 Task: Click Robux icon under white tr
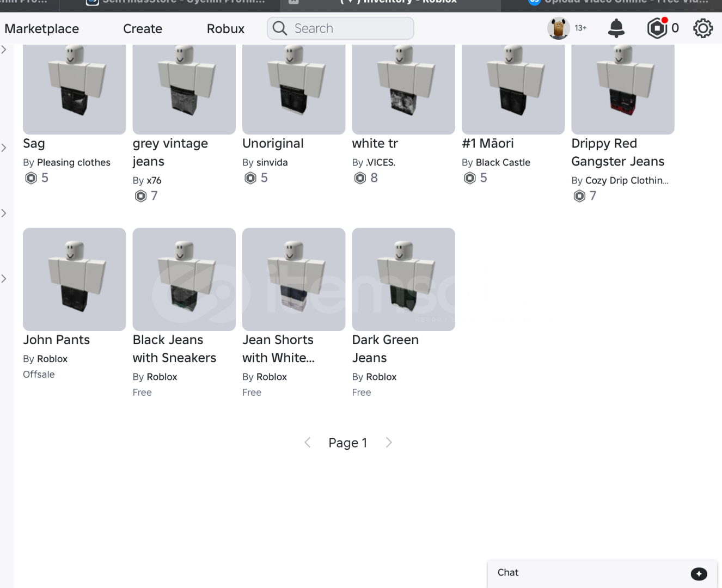[x=360, y=178]
